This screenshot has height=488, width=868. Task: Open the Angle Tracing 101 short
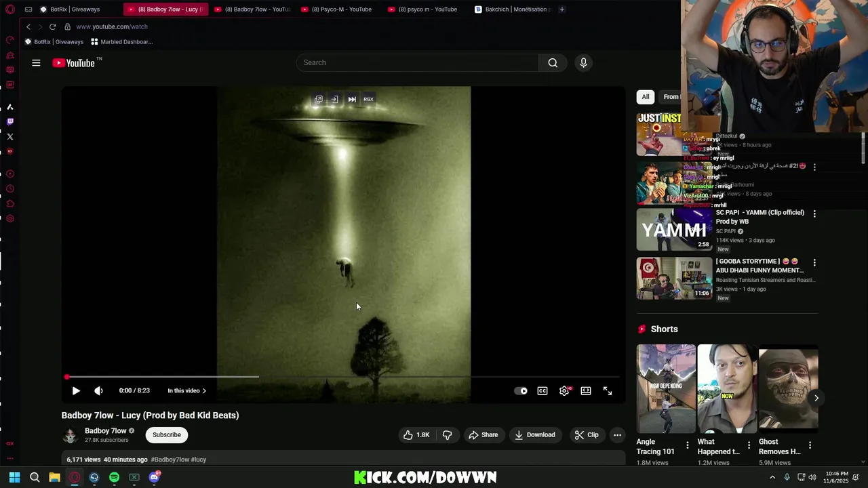coord(666,388)
